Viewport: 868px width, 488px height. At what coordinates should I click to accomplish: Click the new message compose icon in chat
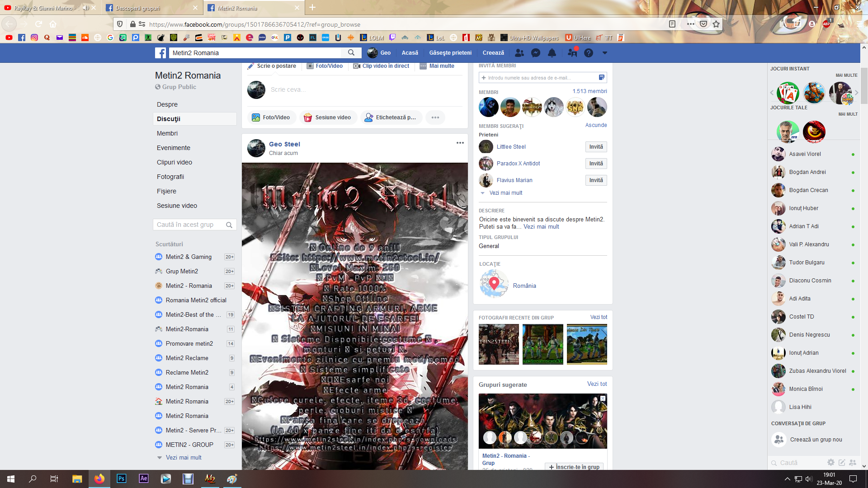(x=841, y=462)
